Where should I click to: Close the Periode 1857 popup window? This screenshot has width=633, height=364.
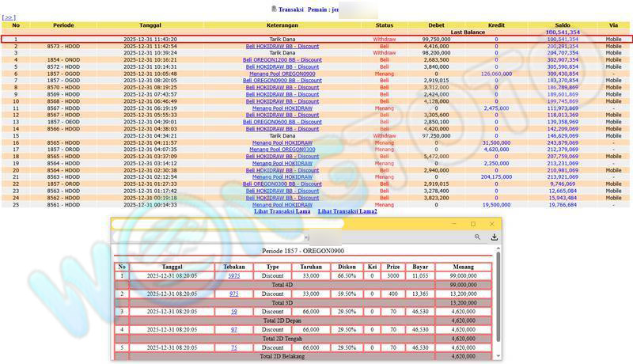click(x=492, y=224)
